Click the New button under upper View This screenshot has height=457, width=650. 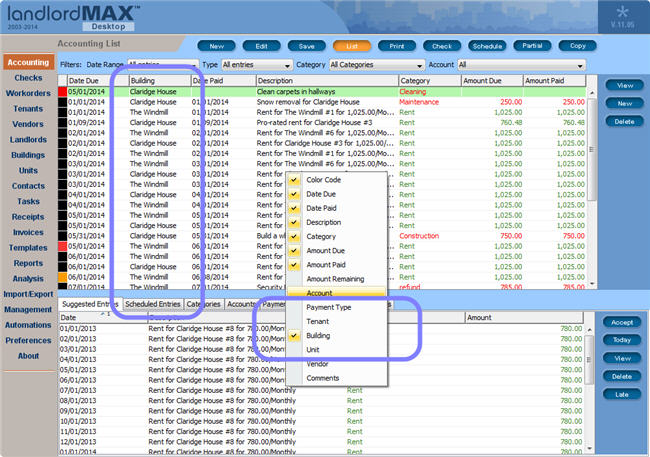624,103
